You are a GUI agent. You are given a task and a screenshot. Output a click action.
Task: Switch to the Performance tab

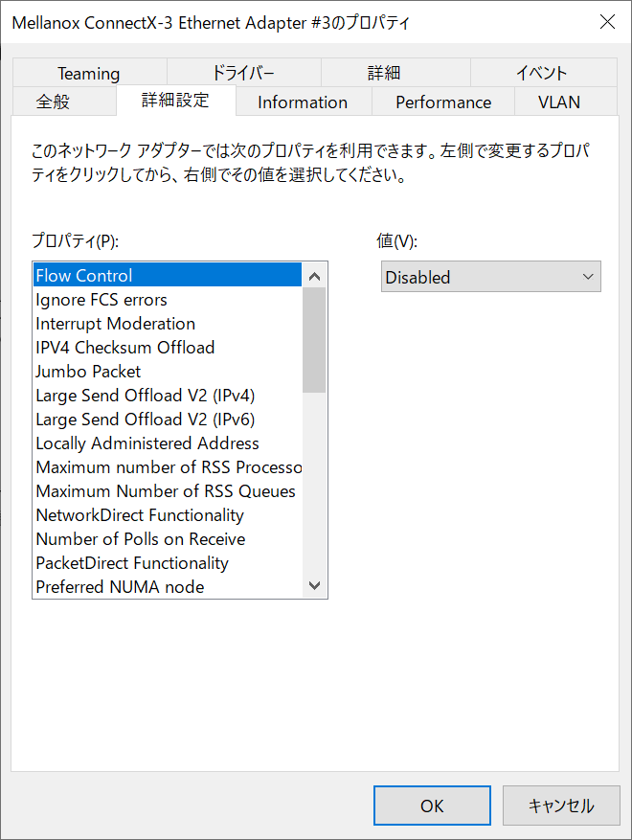(443, 102)
